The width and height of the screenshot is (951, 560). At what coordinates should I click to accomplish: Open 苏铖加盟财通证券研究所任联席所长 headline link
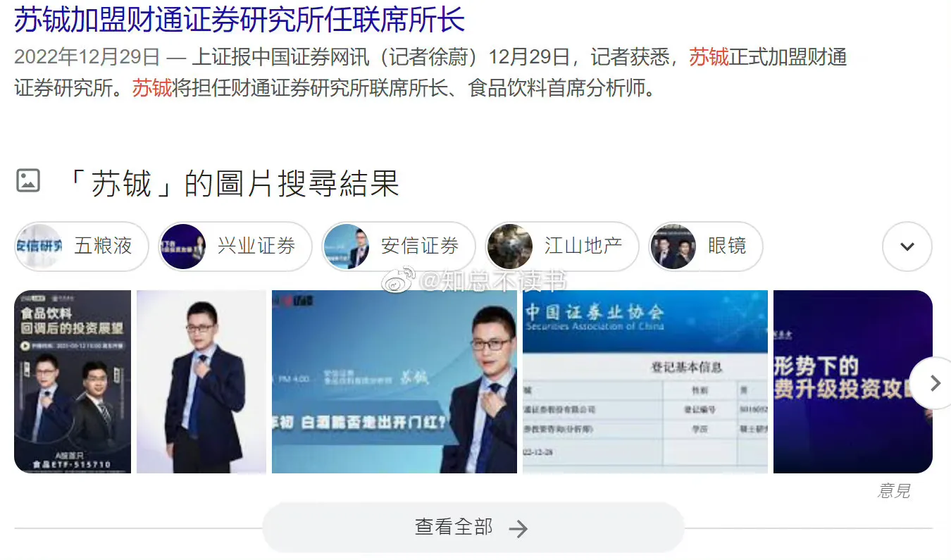click(240, 19)
